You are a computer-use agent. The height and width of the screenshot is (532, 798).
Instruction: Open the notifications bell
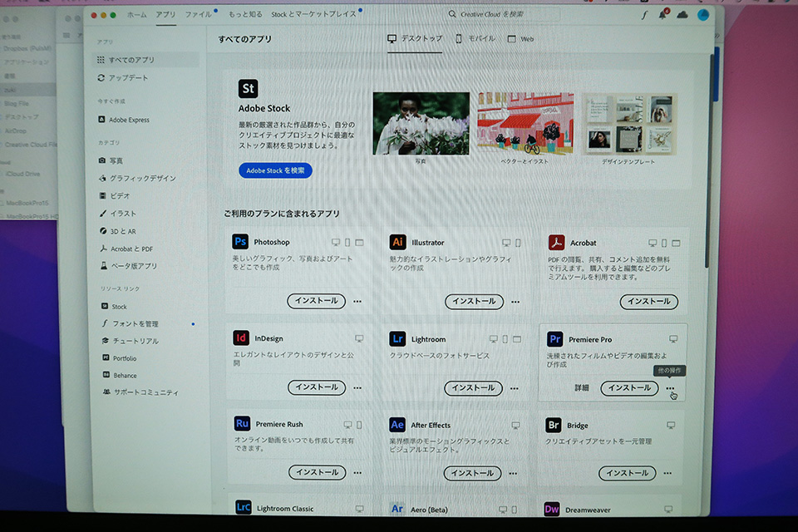663,15
